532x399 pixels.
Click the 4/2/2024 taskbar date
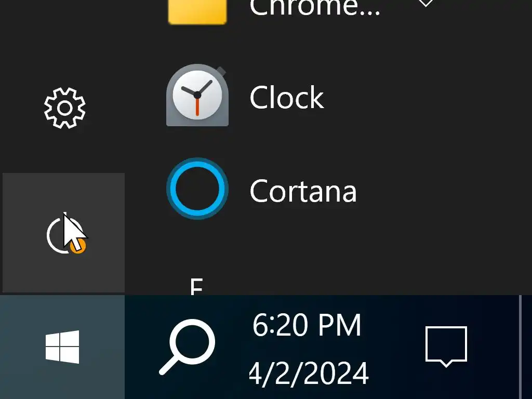(x=310, y=373)
